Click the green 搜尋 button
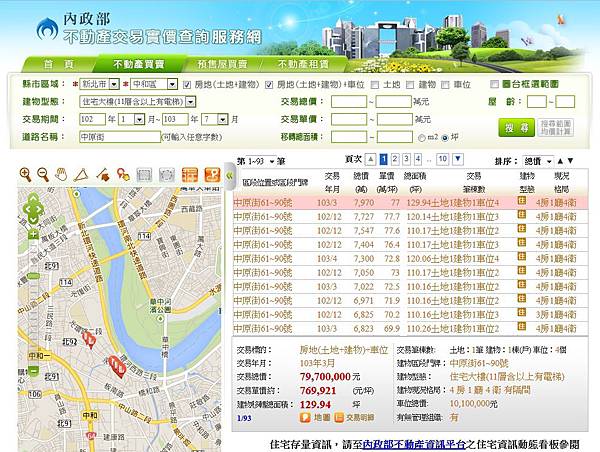Viewport: 600px width, 452px height. point(516,127)
